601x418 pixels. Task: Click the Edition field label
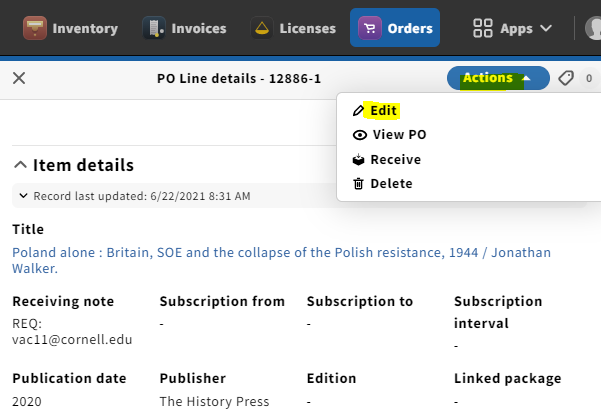[x=332, y=379]
